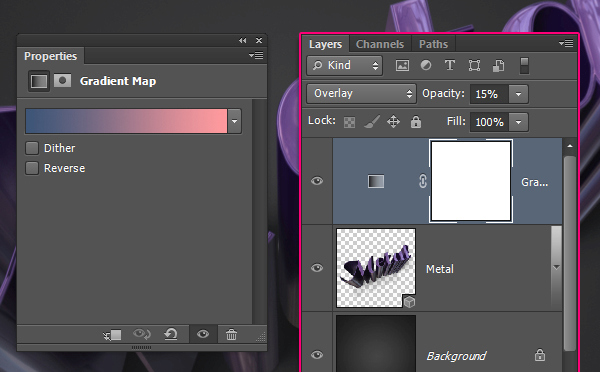The width and height of the screenshot is (600, 372).
Task: Hide the Background layer via eye icon
Action: click(x=317, y=355)
